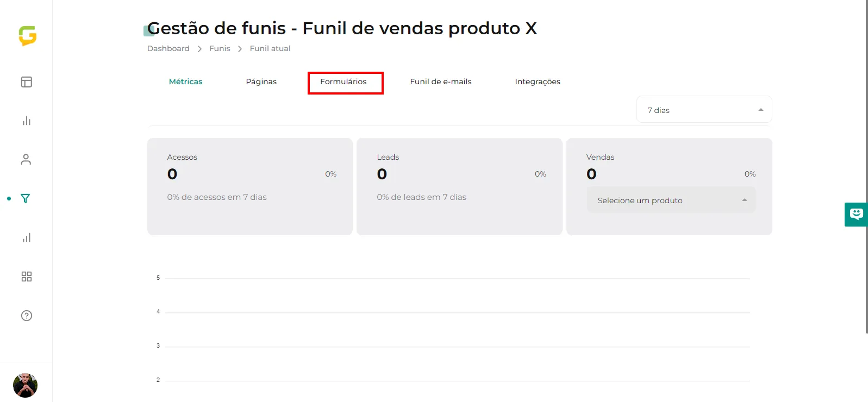Image resolution: width=868 pixels, height=402 pixels.
Task: Open the 7 dias period dropdown
Action: tap(704, 110)
